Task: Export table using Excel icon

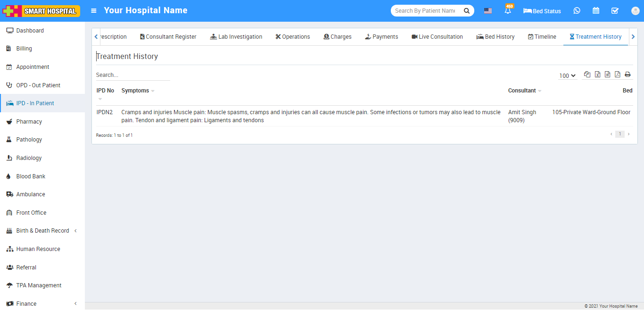Action: (597, 75)
